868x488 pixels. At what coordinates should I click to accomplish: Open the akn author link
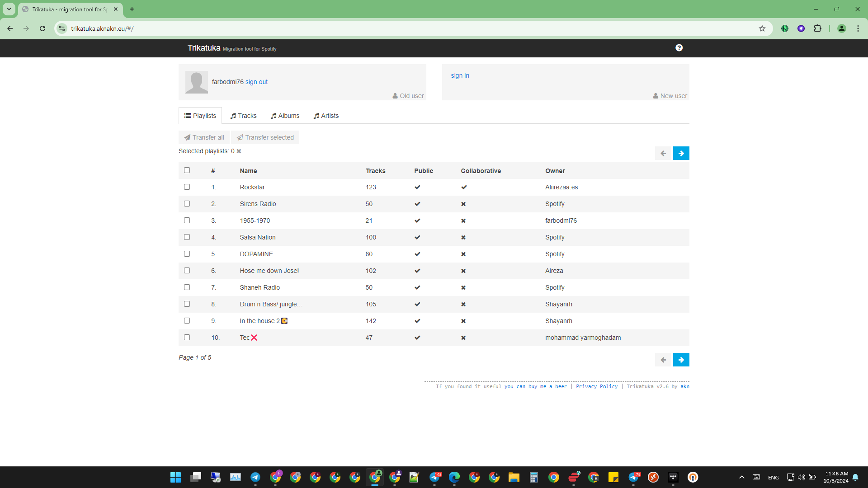tap(685, 386)
